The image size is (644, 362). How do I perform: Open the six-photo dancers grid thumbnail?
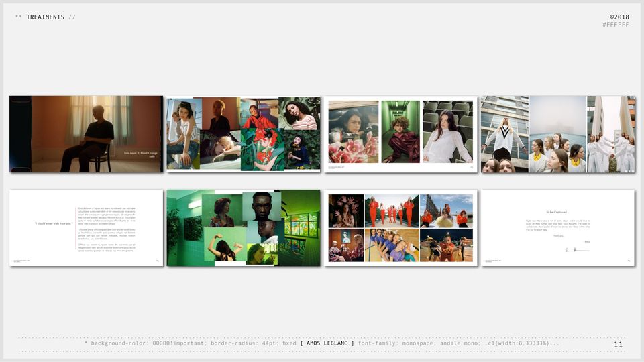[x=401, y=228]
